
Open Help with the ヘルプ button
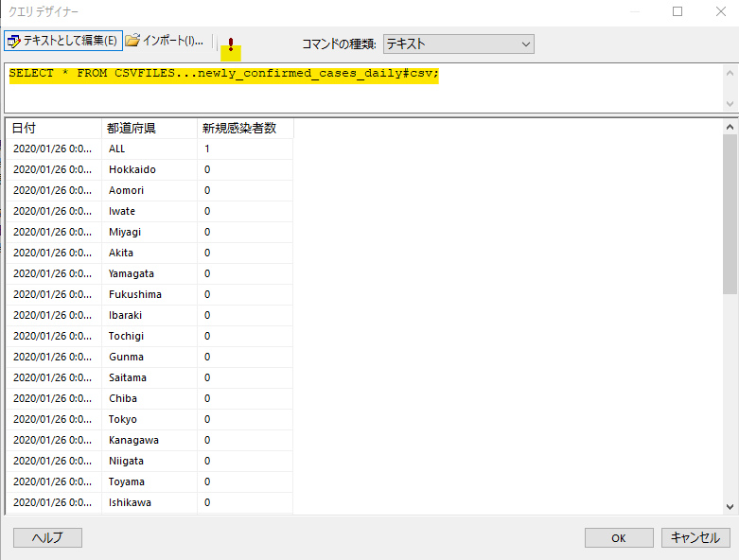[47, 537]
